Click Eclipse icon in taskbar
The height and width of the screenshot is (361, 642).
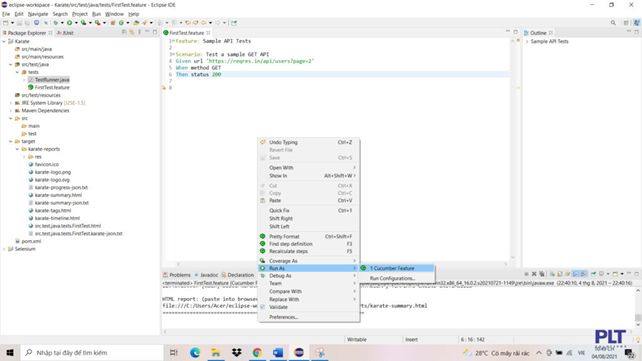299,352
